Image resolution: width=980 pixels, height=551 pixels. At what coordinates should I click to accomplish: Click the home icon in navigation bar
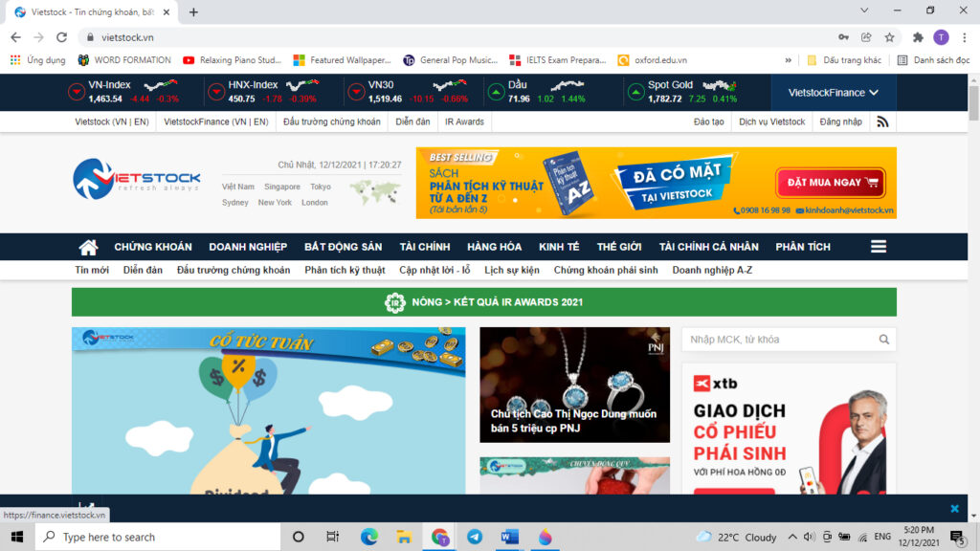[88, 247]
